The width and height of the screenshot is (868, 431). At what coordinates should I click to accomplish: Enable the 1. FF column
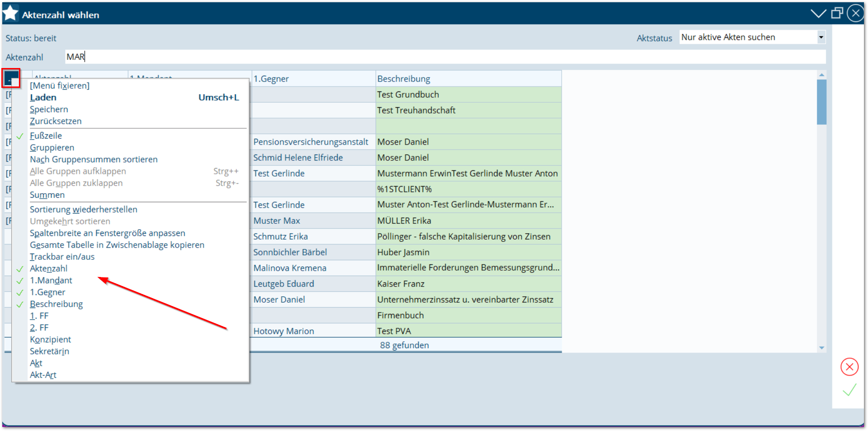click(x=39, y=316)
